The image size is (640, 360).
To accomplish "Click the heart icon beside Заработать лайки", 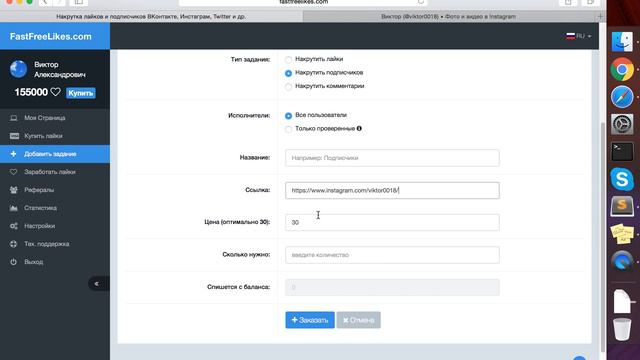I will [13, 172].
